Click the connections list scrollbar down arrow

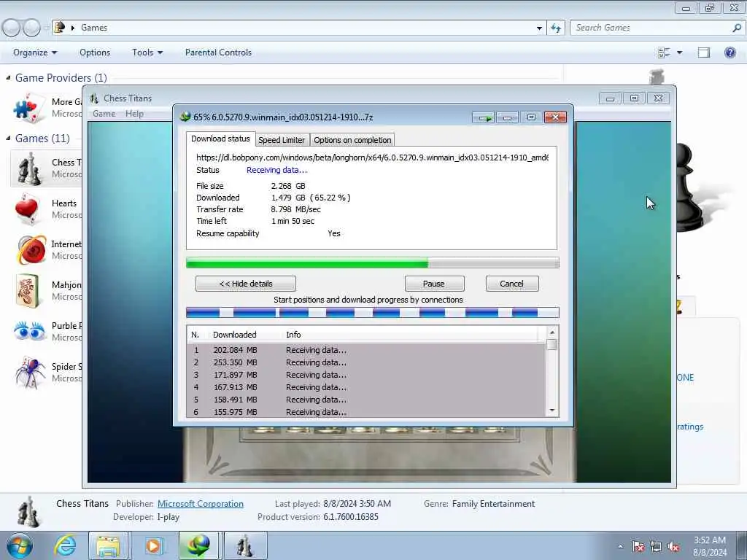click(552, 411)
